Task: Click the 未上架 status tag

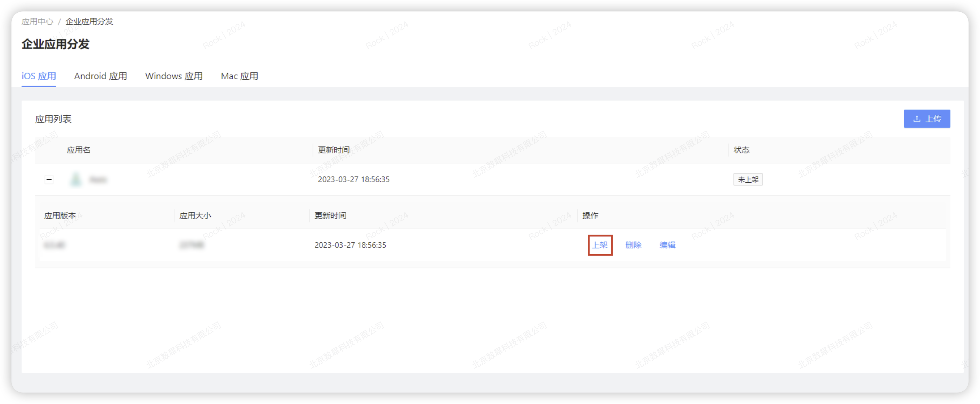Action: (x=748, y=179)
